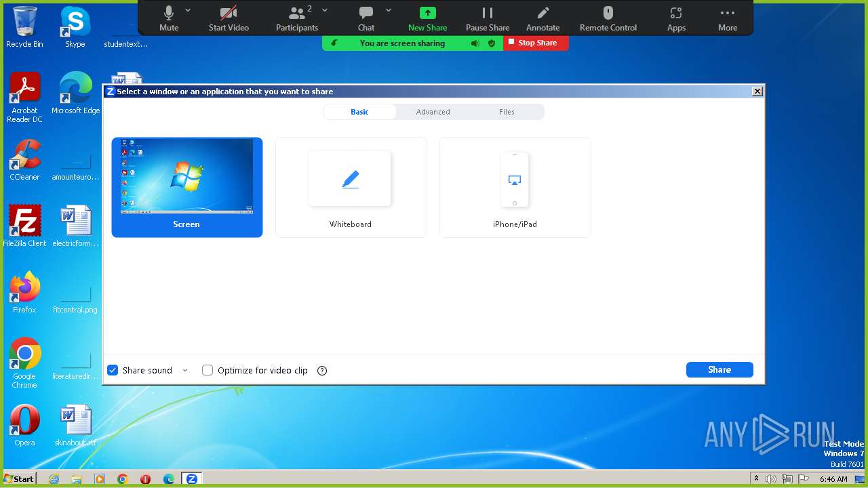Click the red Stop Share button
This screenshot has width=868, height=488.
click(536, 43)
